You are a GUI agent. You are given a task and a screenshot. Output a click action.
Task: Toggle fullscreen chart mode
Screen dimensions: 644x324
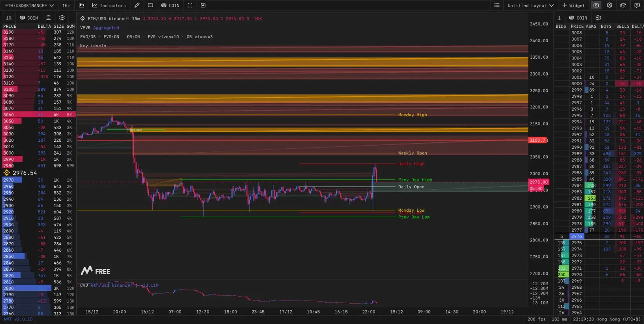[x=190, y=5]
